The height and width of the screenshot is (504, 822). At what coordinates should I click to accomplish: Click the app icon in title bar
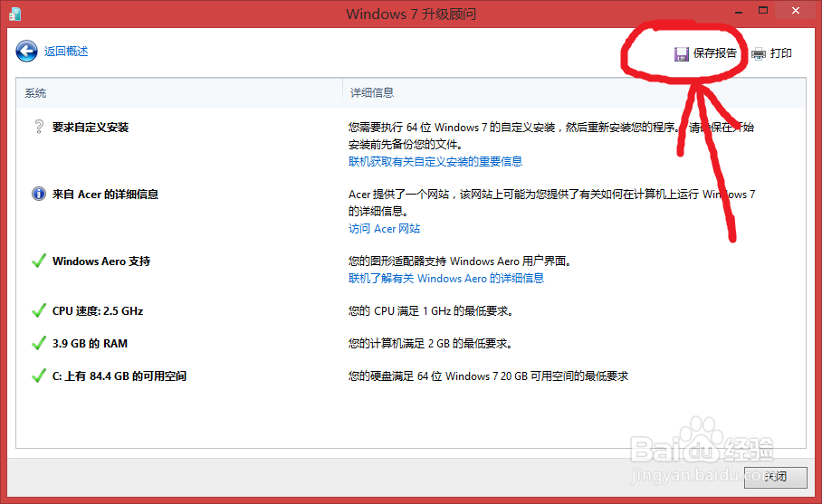pyautogui.click(x=14, y=14)
